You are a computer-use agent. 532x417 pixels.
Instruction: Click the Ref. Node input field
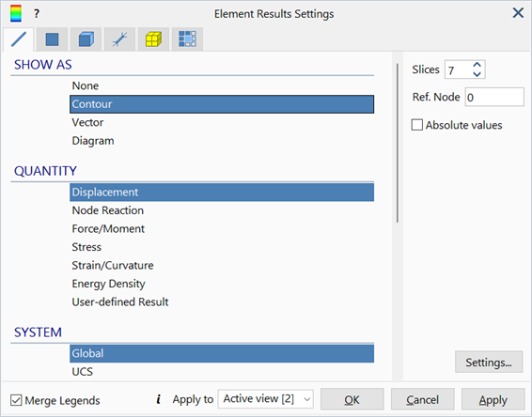(x=494, y=98)
